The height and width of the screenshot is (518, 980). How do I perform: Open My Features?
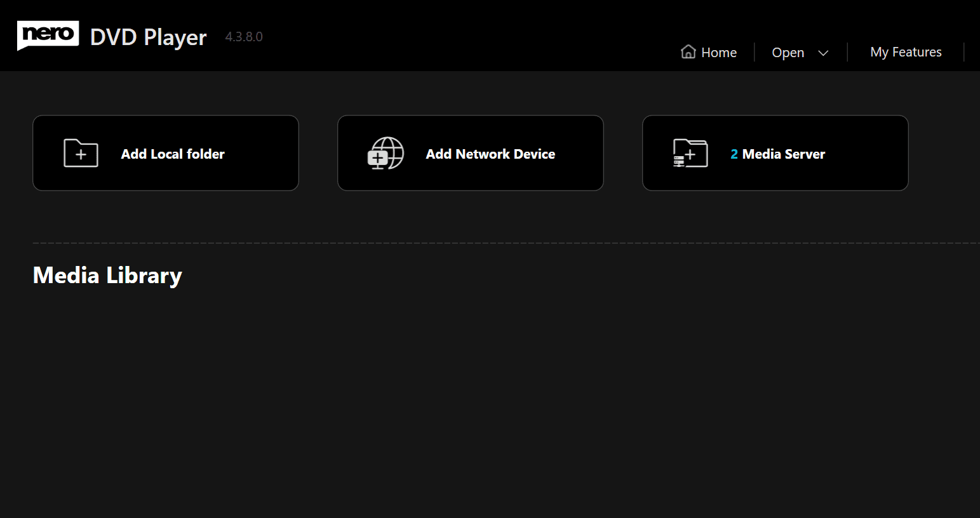906,52
